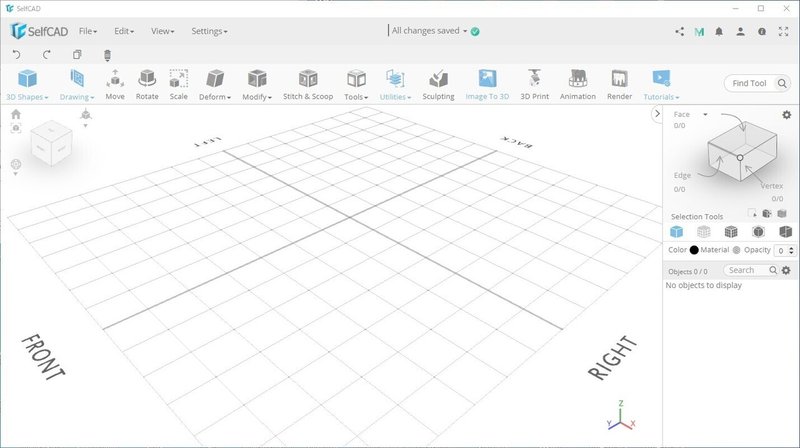
Task: Click the view orientation cube
Action: pos(51,144)
